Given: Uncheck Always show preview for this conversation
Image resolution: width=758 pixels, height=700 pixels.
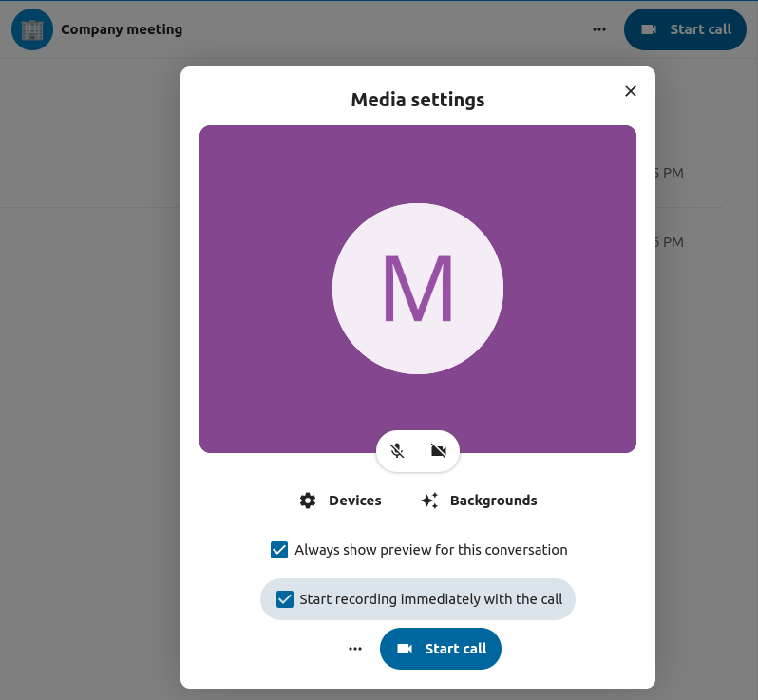Looking at the screenshot, I should point(279,550).
